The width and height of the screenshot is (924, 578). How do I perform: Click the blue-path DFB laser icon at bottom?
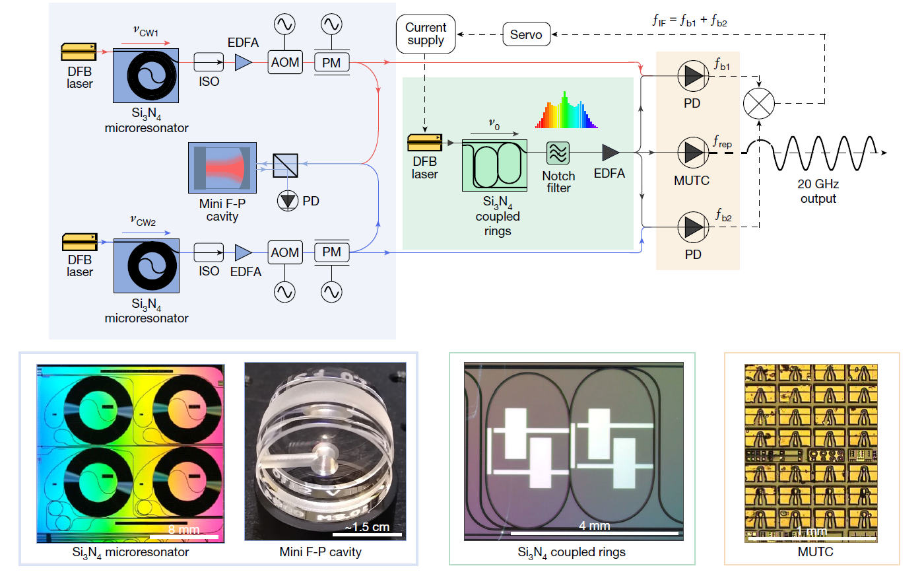(x=79, y=242)
